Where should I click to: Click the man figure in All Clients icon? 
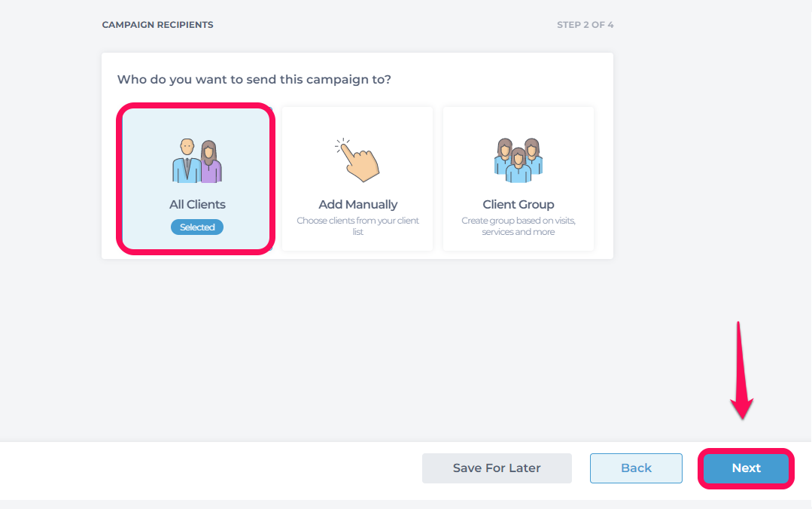tap(185, 160)
